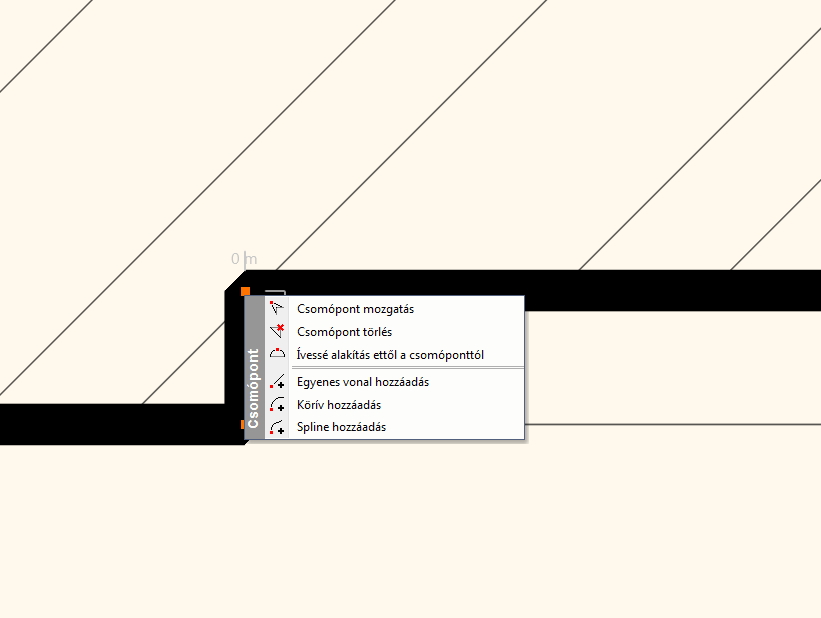Select the 'Csomópont törlés' menu entry
The width and height of the screenshot is (821, 618).
tap(344, 331)
